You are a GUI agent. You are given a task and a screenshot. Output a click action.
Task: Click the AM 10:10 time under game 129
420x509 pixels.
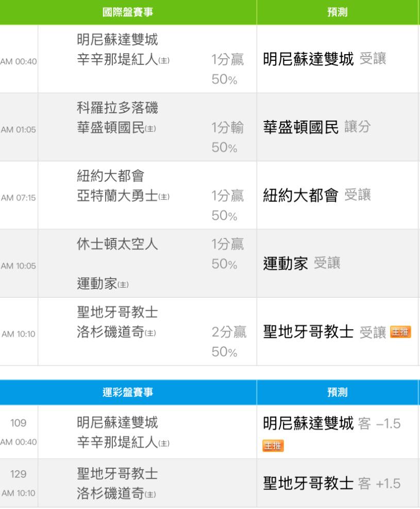(x=19, y=493)
